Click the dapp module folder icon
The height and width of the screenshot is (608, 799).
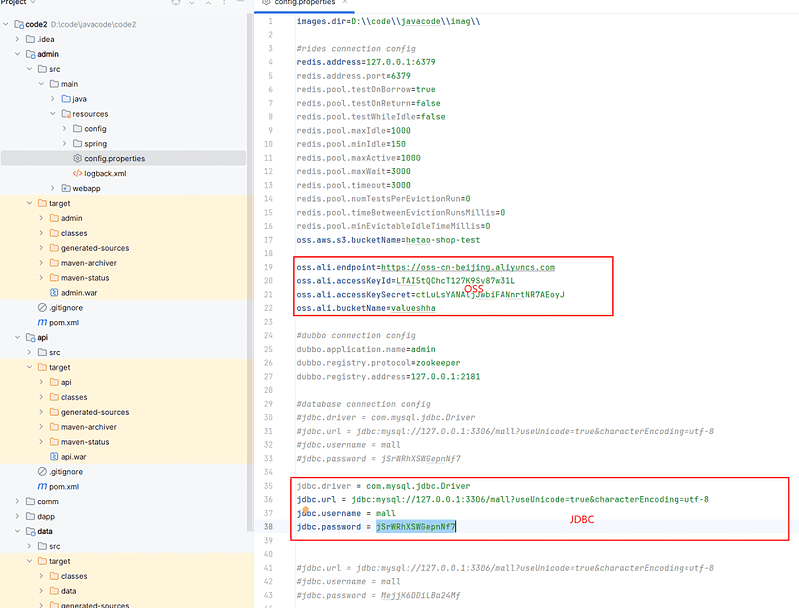click(31, 516)
